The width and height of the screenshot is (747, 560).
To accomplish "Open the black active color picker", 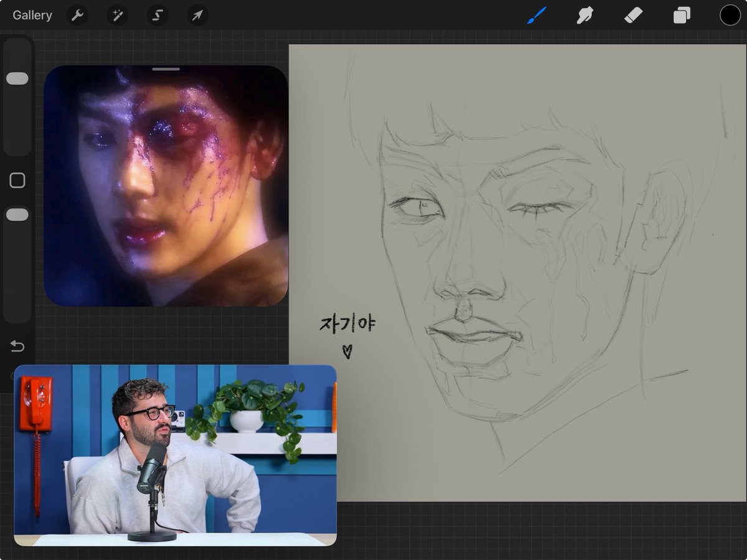I will pyautogui.click(x=730, y=15).
